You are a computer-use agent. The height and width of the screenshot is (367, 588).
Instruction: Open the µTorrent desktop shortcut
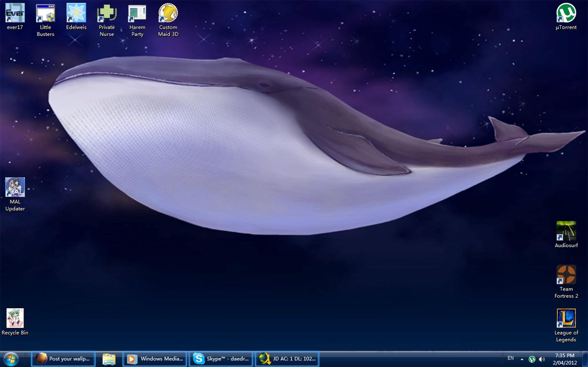pos(566,13)
